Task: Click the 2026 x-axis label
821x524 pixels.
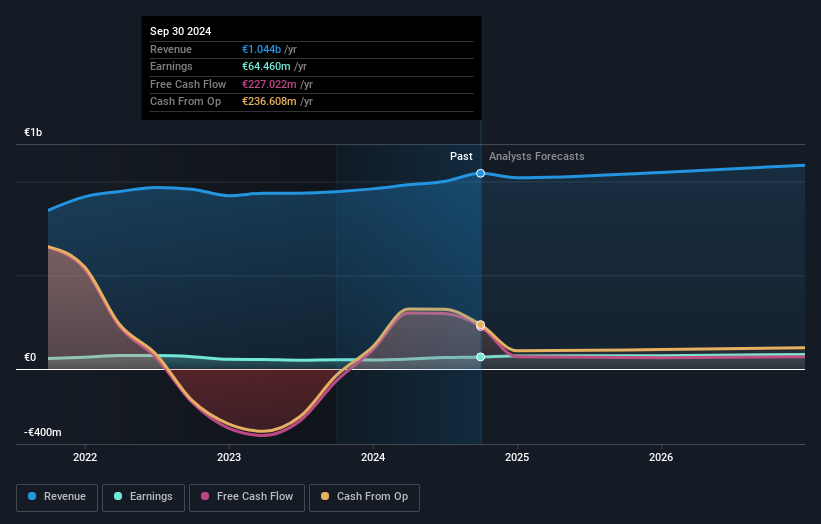Action: click(x=661, y=457)
